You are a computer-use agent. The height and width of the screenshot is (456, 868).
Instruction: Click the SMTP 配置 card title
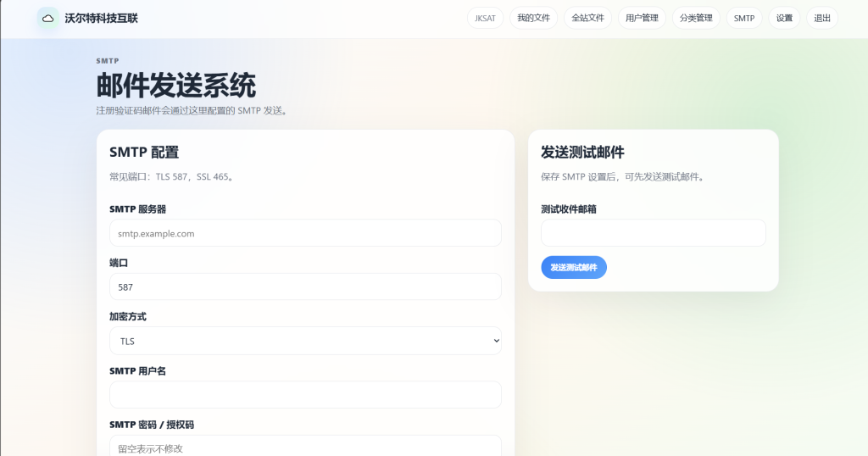click(144, 153)
